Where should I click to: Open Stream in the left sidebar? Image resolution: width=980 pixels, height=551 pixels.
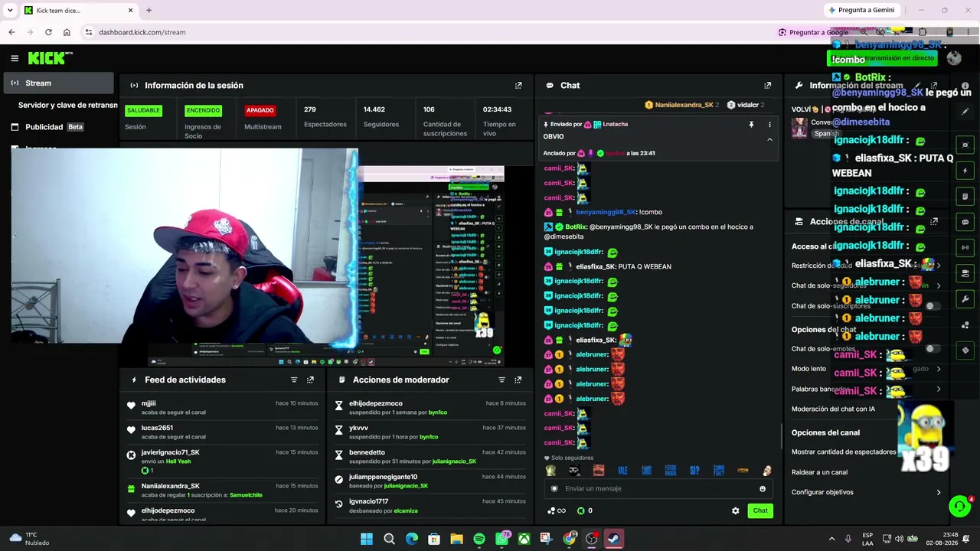coord(60,83)
